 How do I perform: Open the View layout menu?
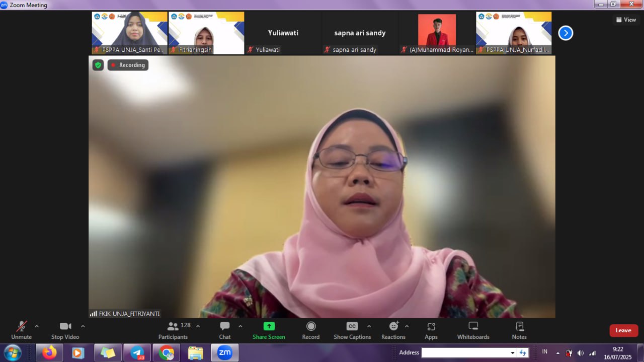pos(626,20)
